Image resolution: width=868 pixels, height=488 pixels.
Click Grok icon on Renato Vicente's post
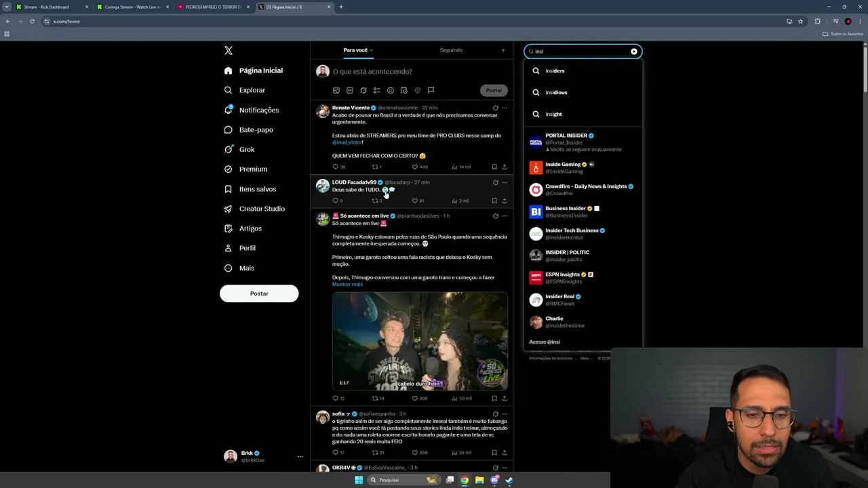tap(496, 108)
